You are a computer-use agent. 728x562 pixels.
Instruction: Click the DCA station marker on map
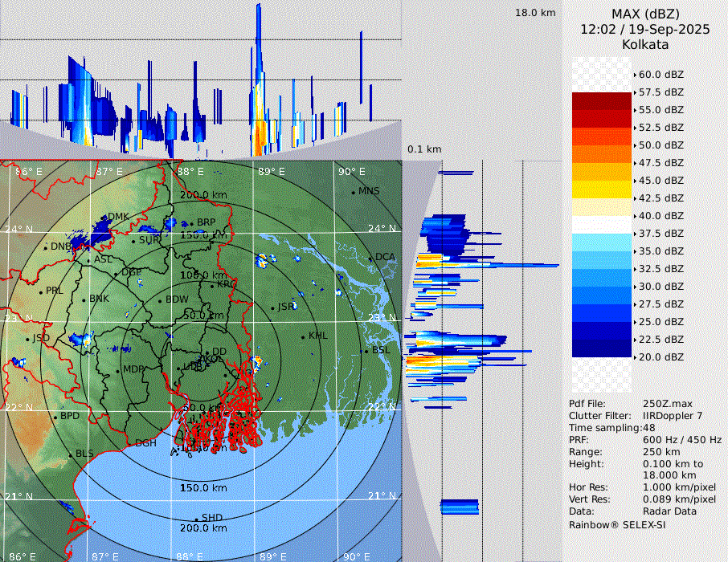coord(371,258)
